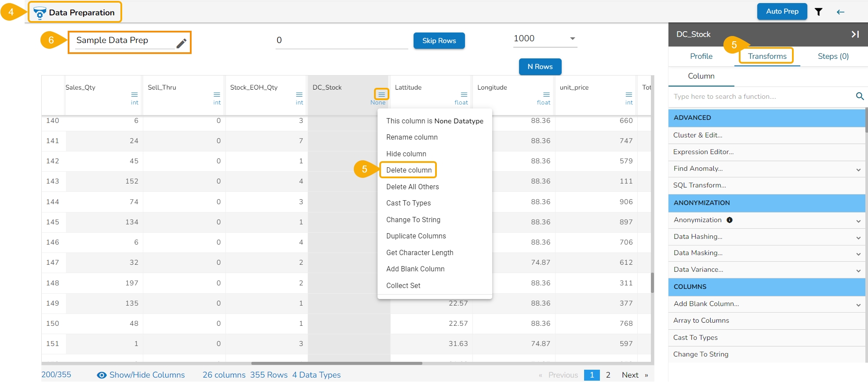Go to page 2 of results
This screenshot has width=868, height=382.
[x=608, y=375]
